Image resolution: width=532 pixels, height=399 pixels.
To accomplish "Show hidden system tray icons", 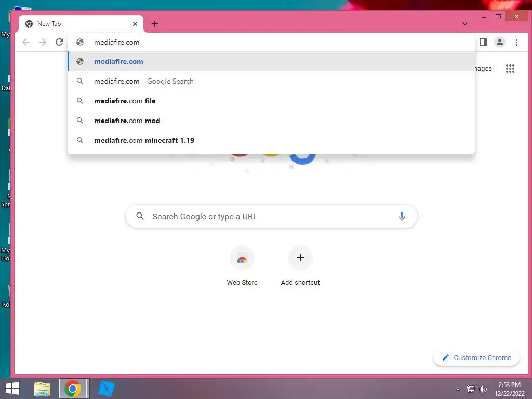I will point(458,389).
